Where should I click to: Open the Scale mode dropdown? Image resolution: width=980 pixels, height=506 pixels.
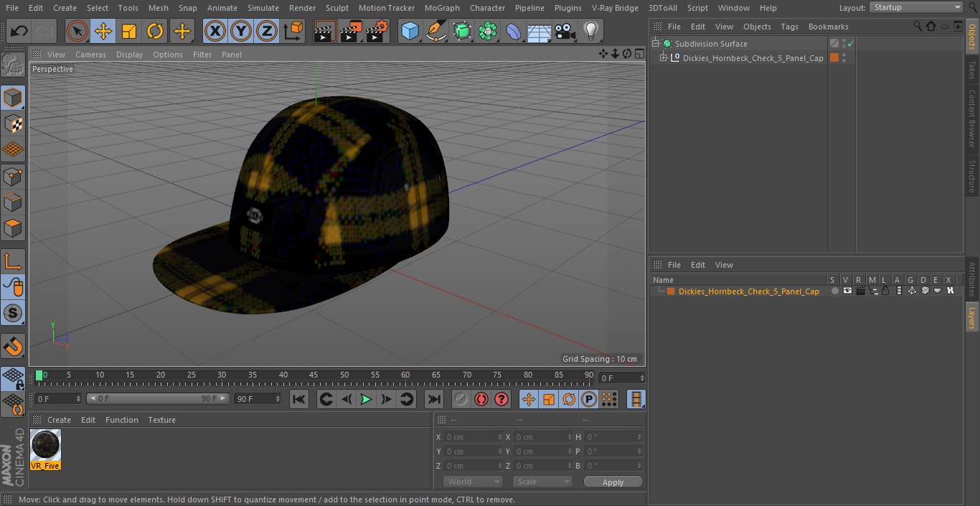(x=542, y=482)
